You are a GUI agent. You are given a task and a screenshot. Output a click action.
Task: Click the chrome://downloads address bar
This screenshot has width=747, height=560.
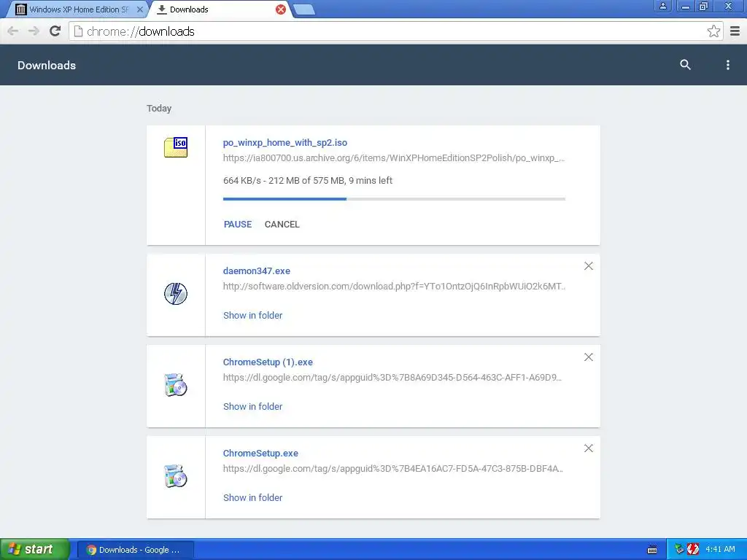coord(395,31)
